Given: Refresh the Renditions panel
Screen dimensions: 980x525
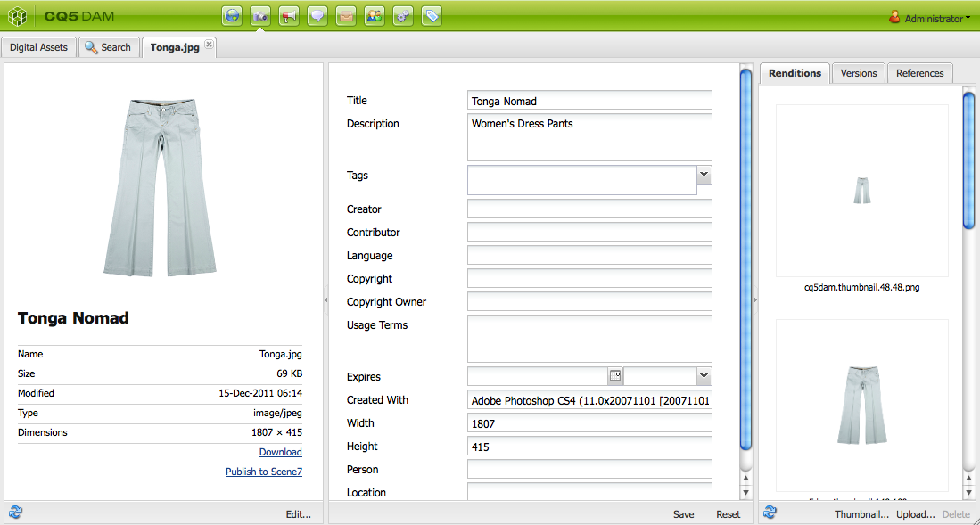Looking at the screenshot, I should point(769,512).
